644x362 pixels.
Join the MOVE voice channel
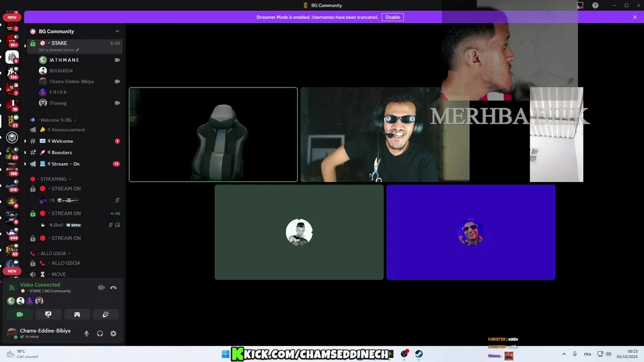(x=75, y=275)
